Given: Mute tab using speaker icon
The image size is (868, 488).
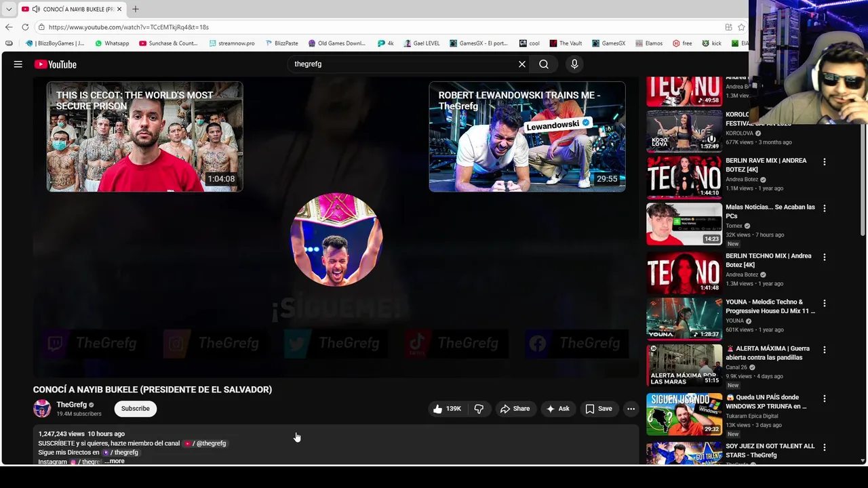Looking at the screenshot, I should point(36,9).
